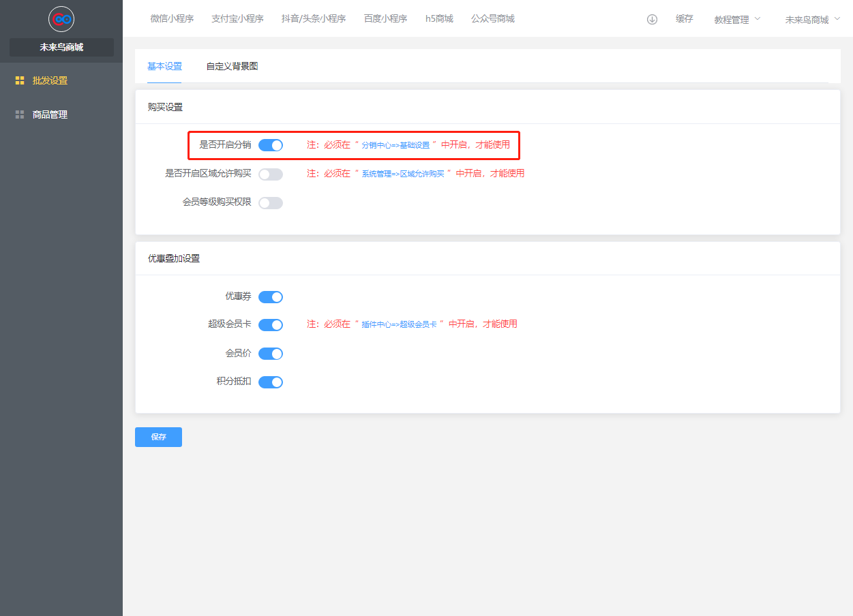Enable the 是否开启区域允许购买 switch

[271, 174]
